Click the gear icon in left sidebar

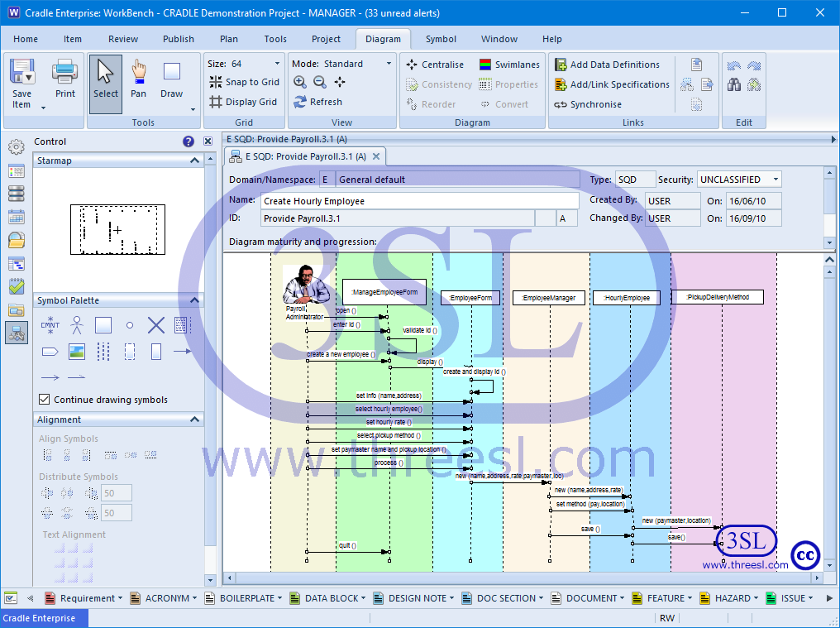point(16,146)
